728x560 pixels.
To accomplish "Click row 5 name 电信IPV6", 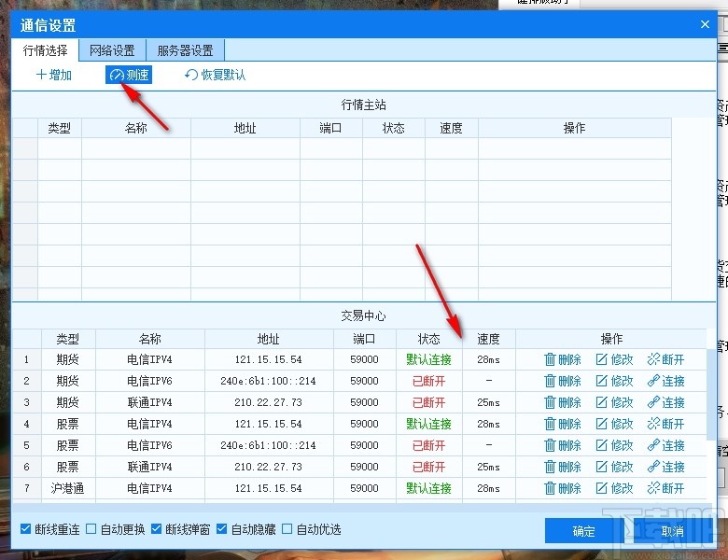I will tap(150, 445).
